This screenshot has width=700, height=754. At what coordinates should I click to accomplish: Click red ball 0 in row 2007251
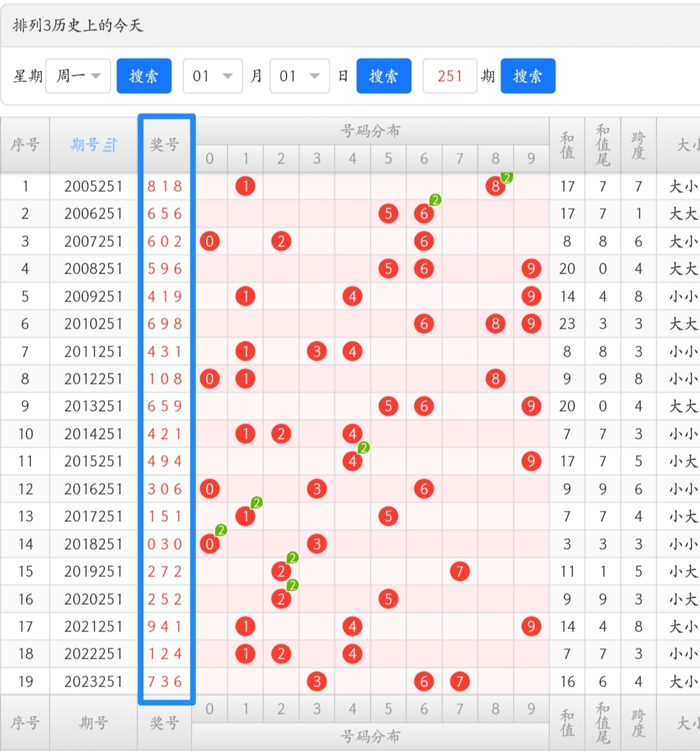209,241
